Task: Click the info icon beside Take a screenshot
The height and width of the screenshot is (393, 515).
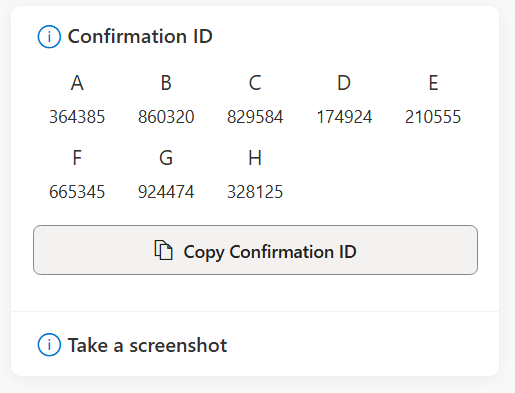Action: (x=49, y=345)
